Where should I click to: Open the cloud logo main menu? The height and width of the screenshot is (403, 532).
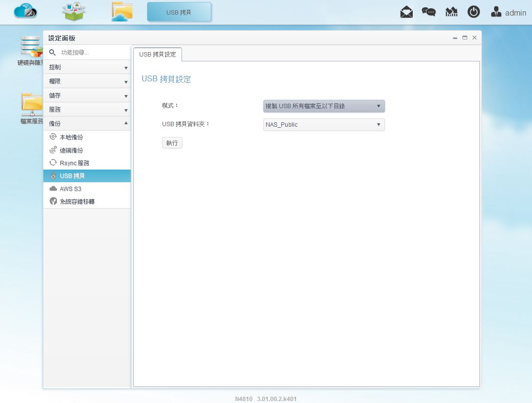point(25,11)
